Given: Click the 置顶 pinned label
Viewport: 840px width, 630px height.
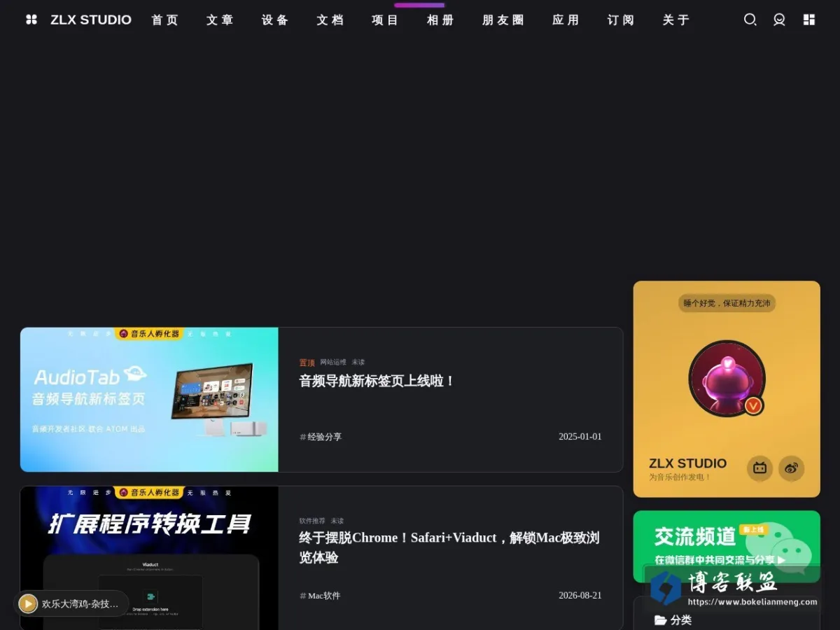Looking at the screenshot, I should coord(307,363).
